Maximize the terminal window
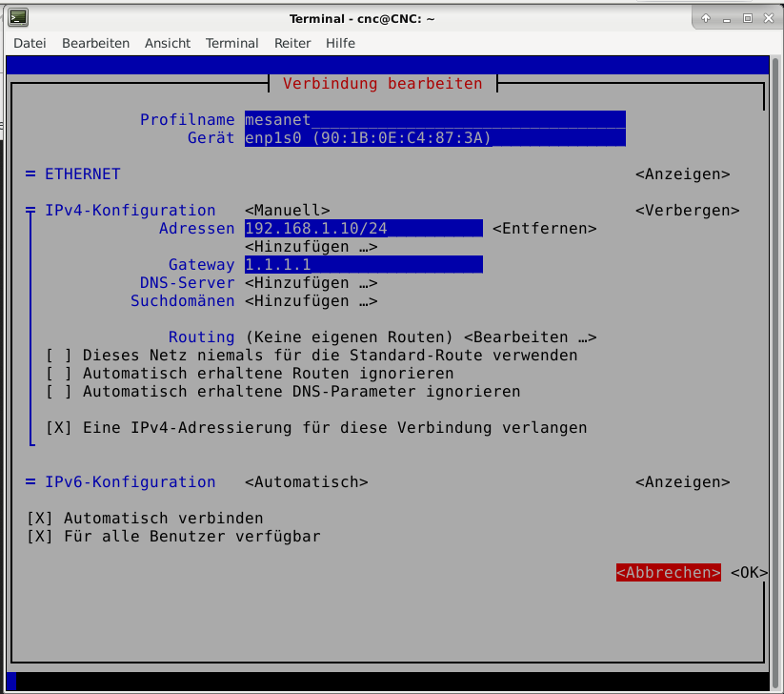 click(x=748, y=18)
